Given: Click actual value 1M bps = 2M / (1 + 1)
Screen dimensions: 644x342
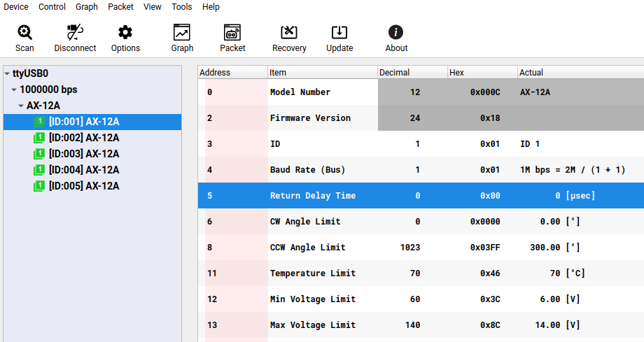Looking at the screenshot, I should (x=573, y=169).
